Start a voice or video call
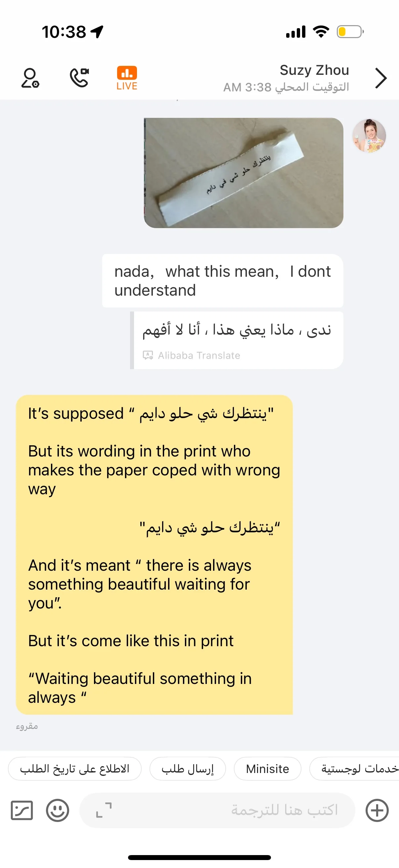 point(79,78)
